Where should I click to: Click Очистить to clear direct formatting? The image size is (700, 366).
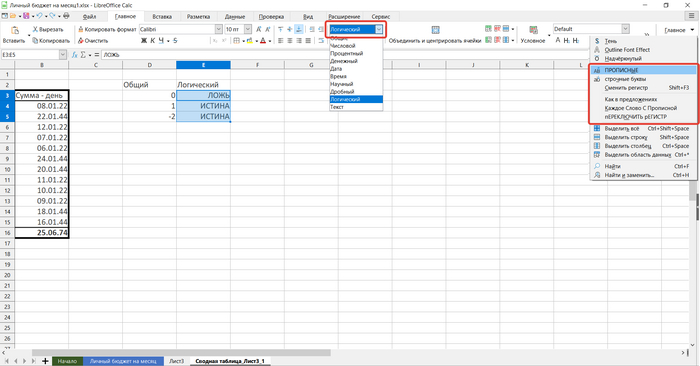[93, 41]
